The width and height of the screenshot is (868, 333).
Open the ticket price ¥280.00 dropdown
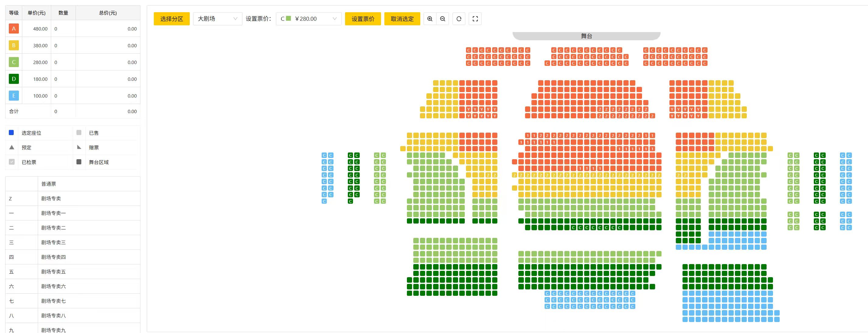[308, 19]
